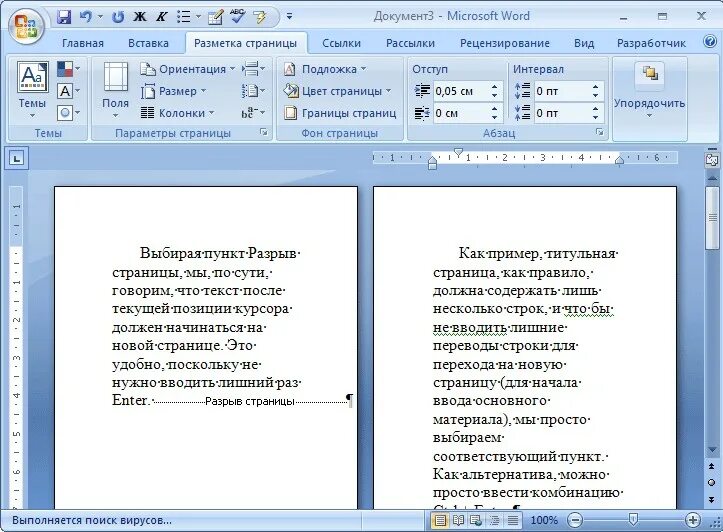Screen dimensions: 723x532
Task: Switch to the Разработчик tab
Action: point(651,43)
